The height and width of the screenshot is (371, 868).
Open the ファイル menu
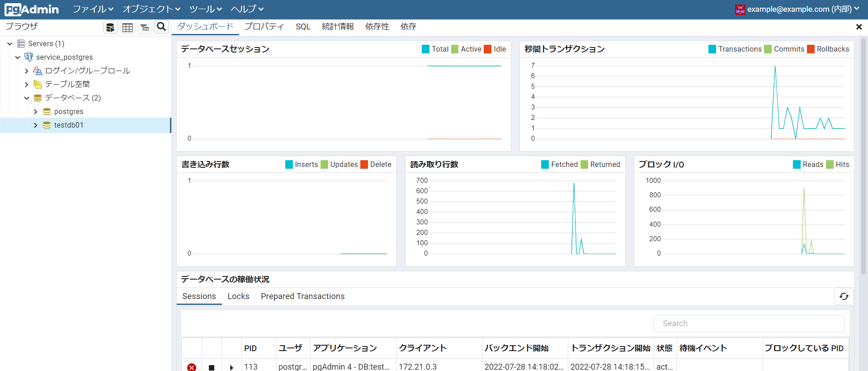pyautogui.click(x=93, y=9)
